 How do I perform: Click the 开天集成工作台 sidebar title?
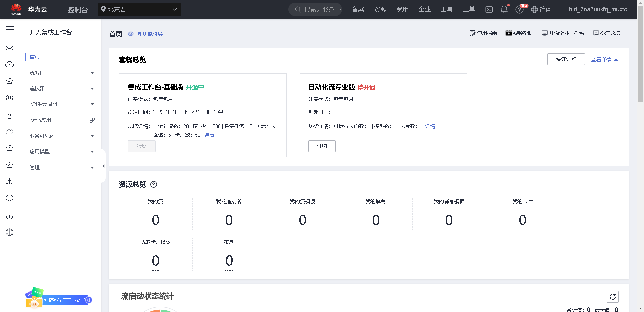51,32
